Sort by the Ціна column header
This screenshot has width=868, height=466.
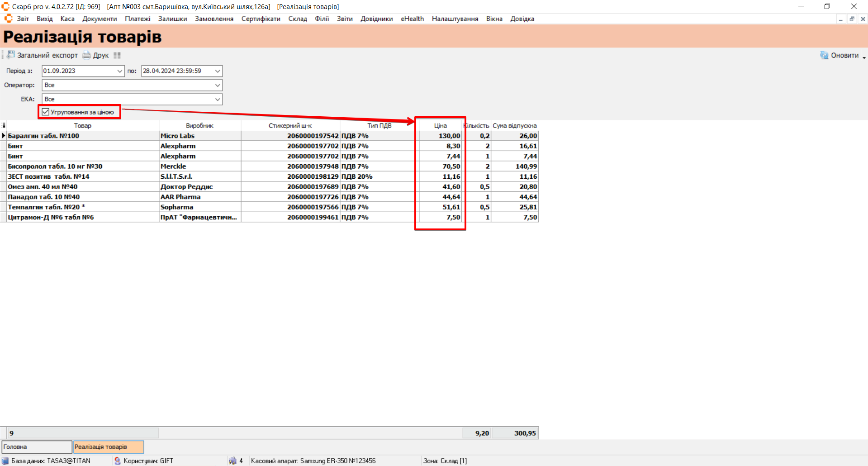click(440, 126)
